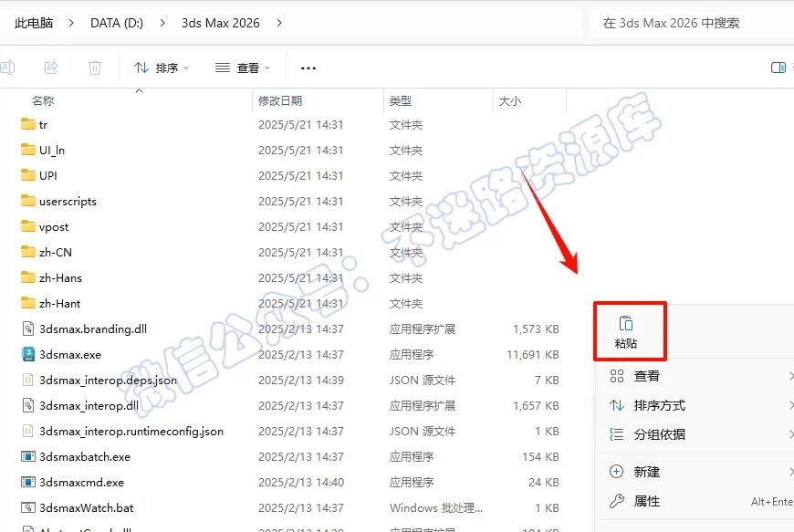This screenshot has width=794, height=532.
Task: Click the delete trash icon in toolbar
Action: coord(95,68)
